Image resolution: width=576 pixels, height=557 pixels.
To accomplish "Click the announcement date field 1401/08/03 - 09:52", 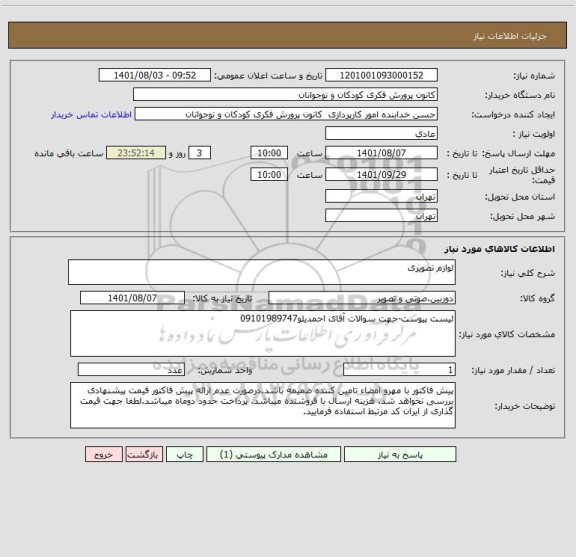I will click(155, 75).
